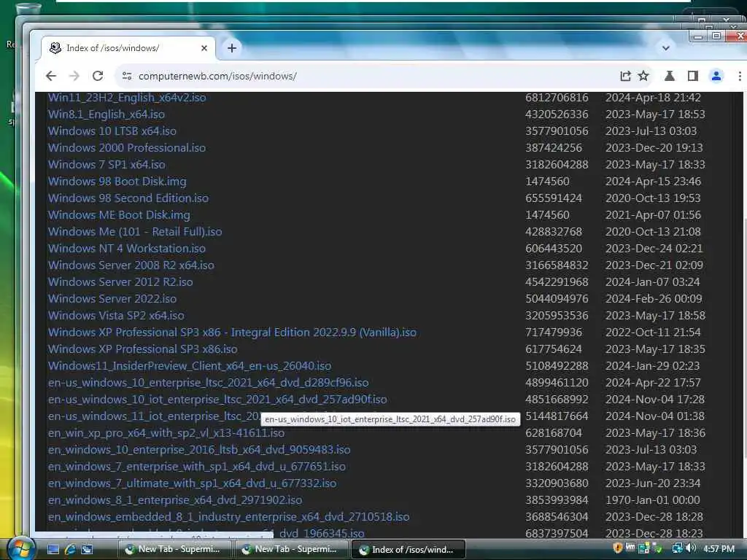
Task: Open Windows 2000 Professional.iso link
Action: [x=127, y=147]
